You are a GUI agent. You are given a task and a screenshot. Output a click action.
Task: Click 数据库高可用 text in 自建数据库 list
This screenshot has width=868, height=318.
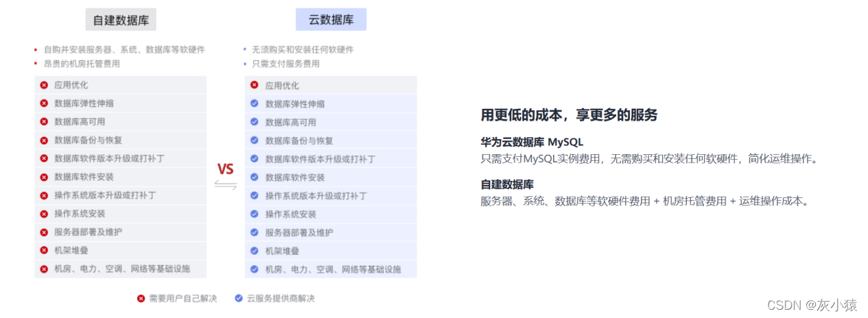(x=80, y=121)
